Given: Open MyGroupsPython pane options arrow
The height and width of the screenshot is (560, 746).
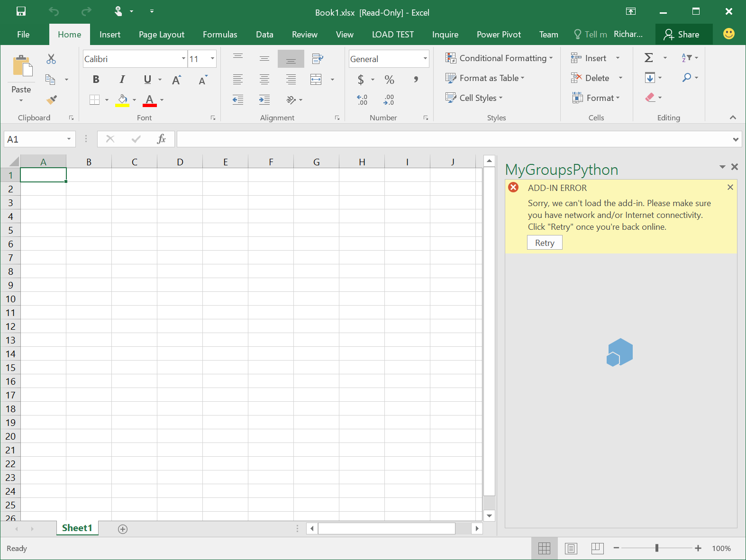Looking at the screenshot, I should coord(722,167).
